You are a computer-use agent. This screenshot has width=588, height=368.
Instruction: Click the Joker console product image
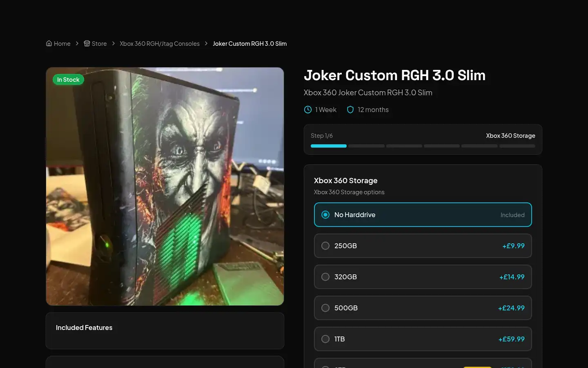click(165, 186)
